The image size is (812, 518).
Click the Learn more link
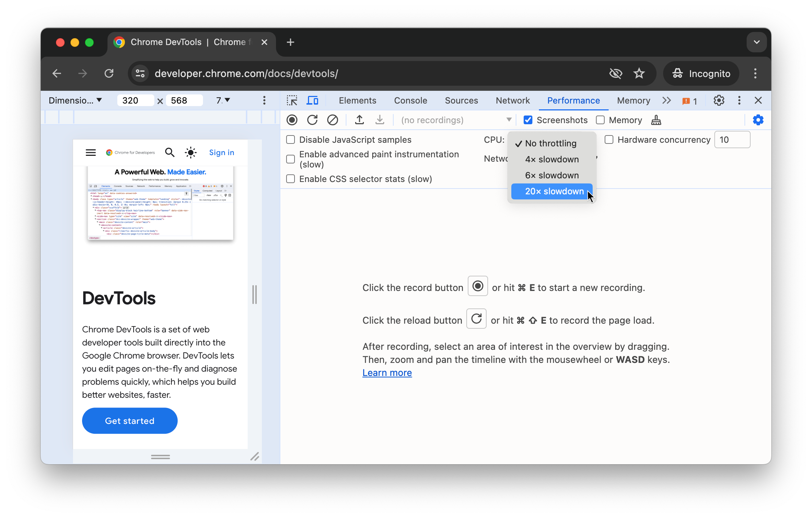387,372
